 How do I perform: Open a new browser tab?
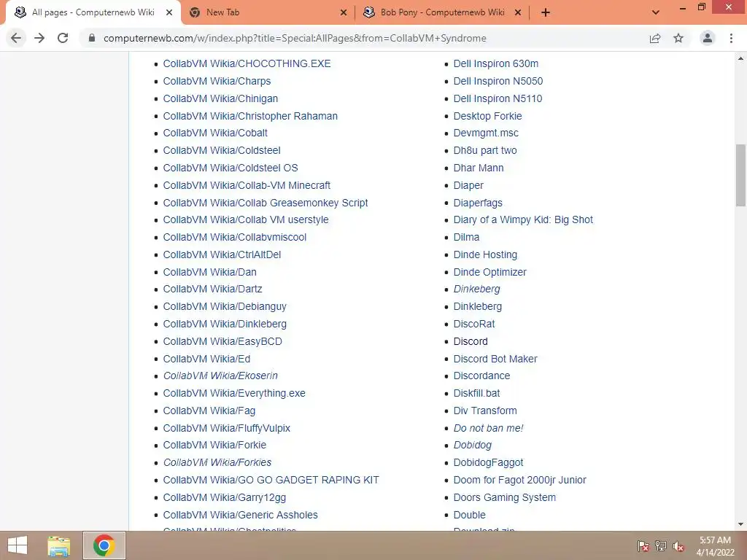[x=546, y=12]
